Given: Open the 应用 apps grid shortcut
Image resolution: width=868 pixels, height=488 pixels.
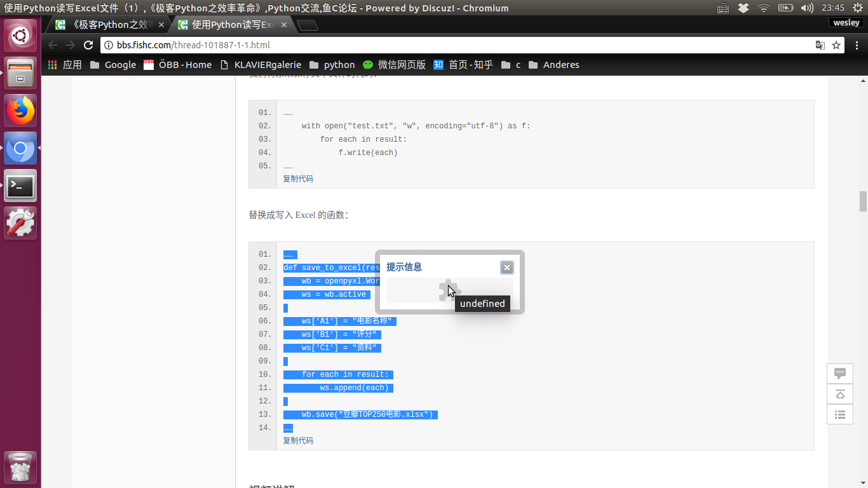Looking at the screenshot, I should [65, 65].
